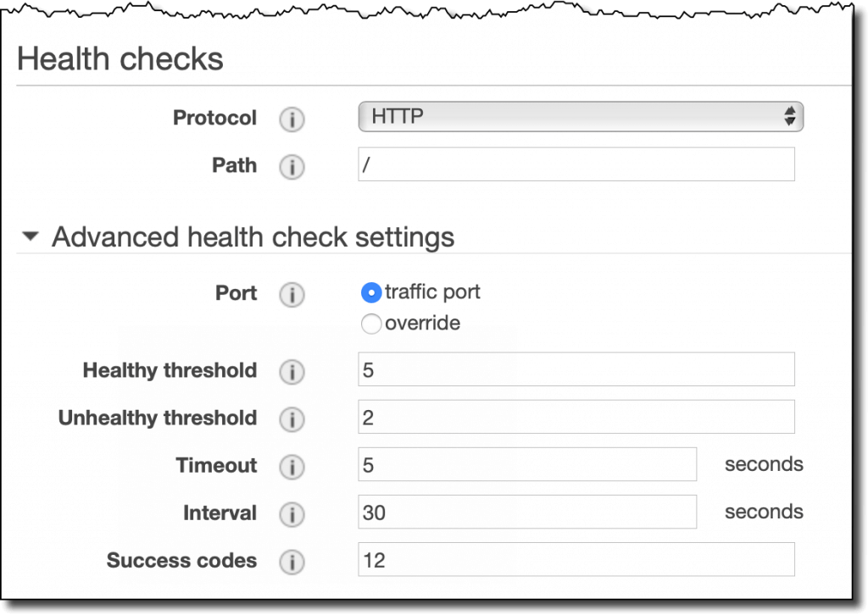
Task: Open the Protocol HTTP dropdown
Action: point(581,117)
